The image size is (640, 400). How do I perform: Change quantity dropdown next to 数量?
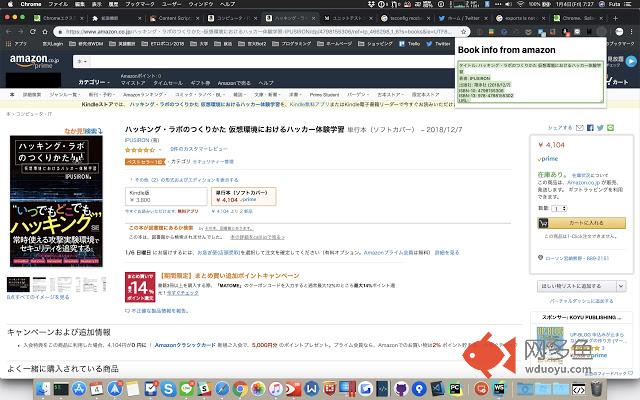coord(559,209)
